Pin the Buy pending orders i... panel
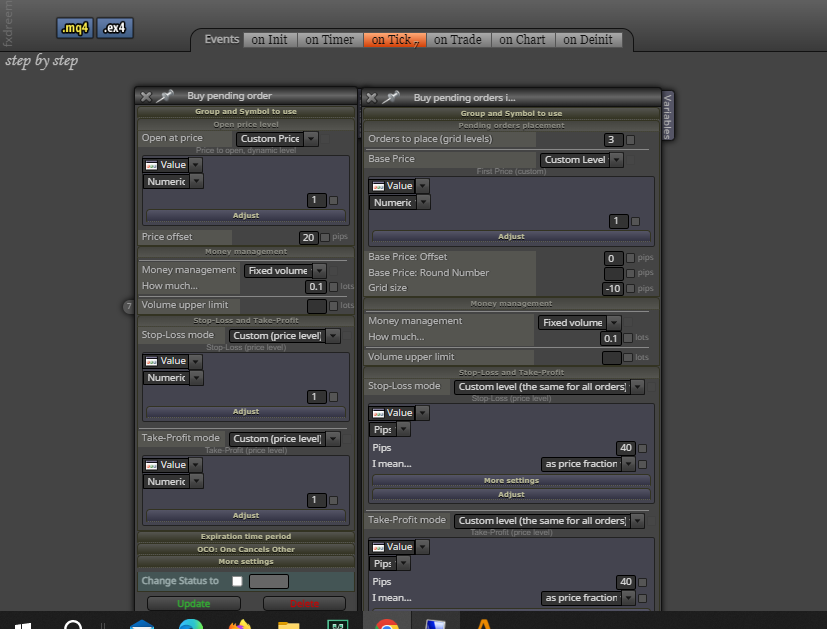828x632 pixels. click(x=391, y=98)
